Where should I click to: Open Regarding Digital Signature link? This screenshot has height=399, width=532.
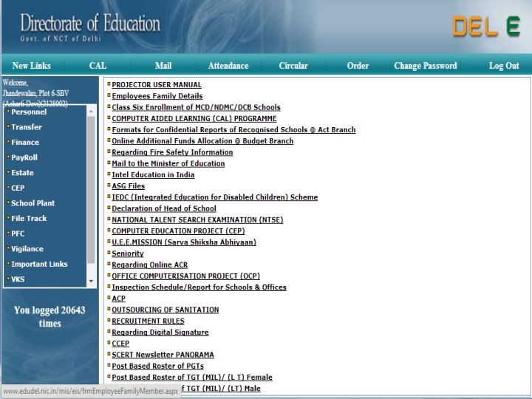coord(160,332)
